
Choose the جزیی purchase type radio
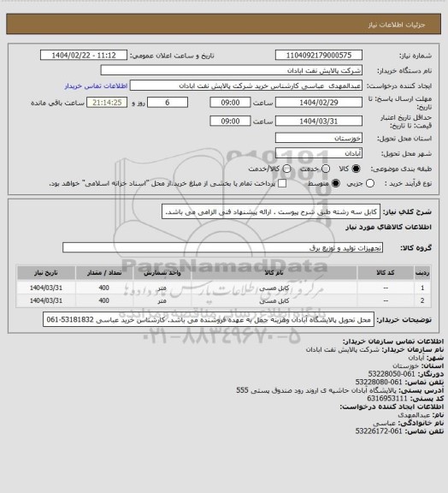(370, 183)
